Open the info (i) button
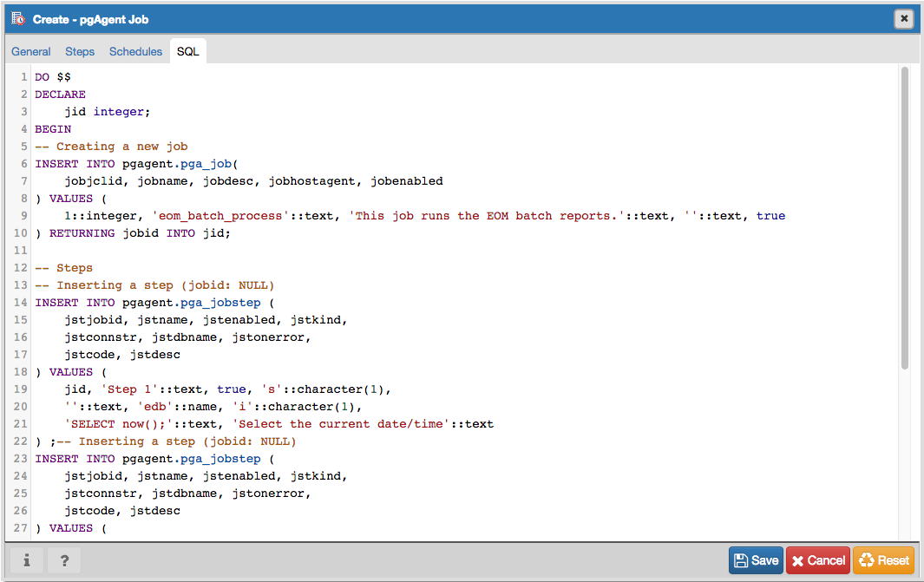Viewport: 924px width, 582px height. pos(27,560)
